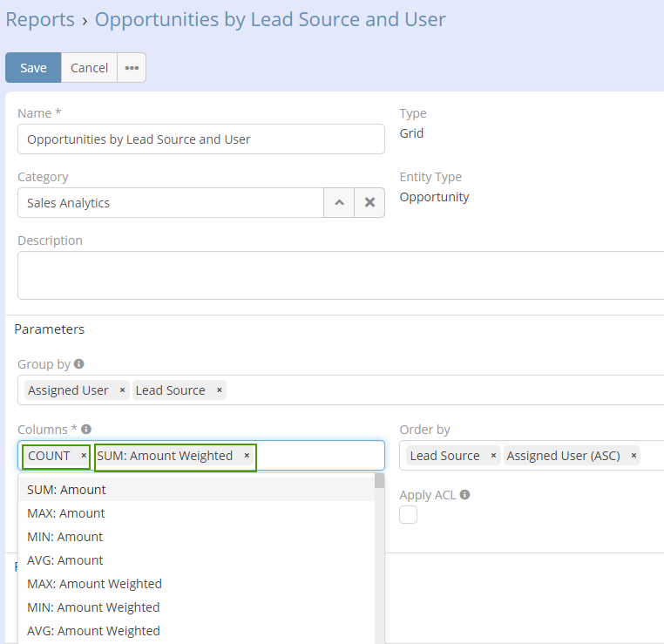Pick MAX: Amount from the list

tap(66, 513)
